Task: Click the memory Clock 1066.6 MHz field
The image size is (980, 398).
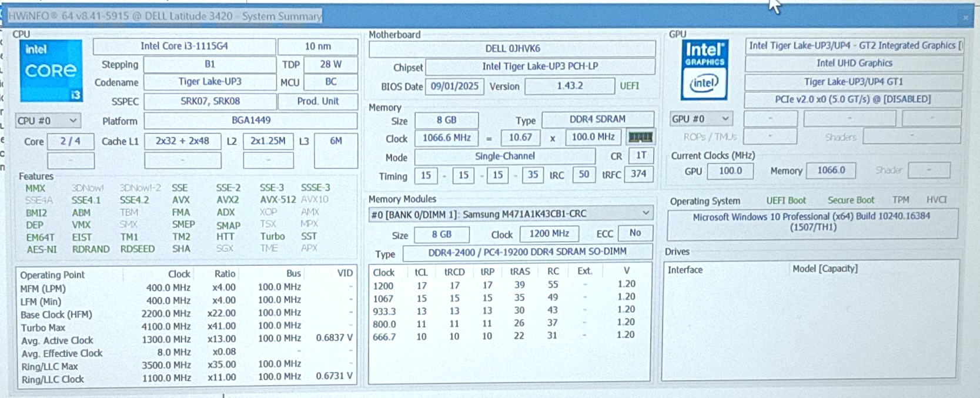Action: tap(446, 138)
